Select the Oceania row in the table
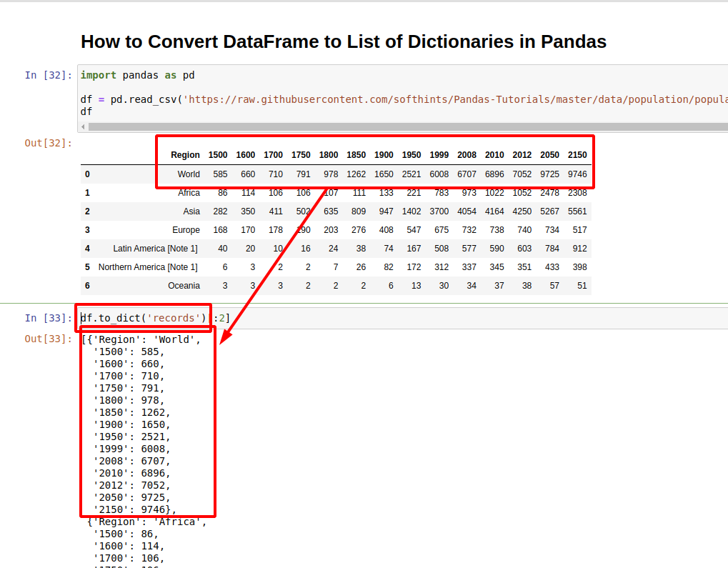Image resolution: width=728 pixels, height=568 pixels. 184,285
